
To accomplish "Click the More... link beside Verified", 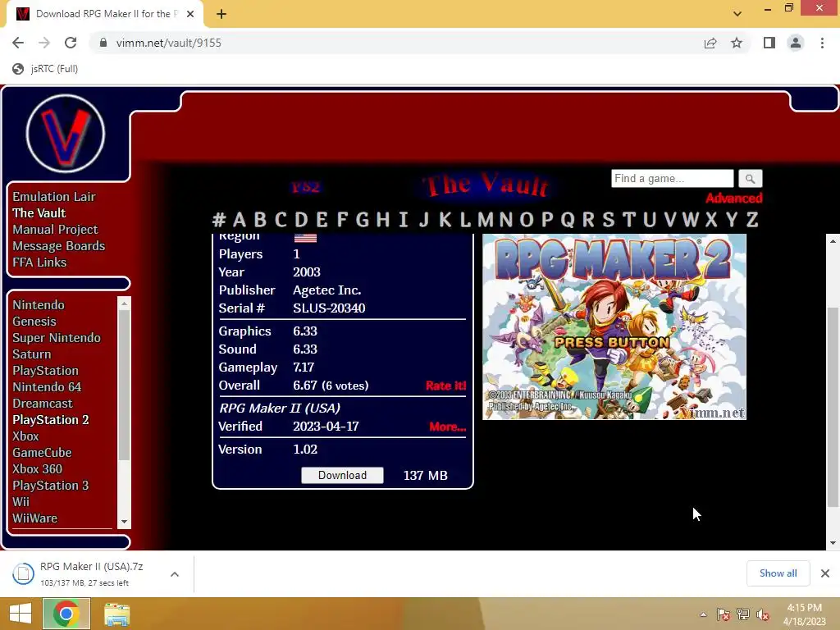I will 447,427.
